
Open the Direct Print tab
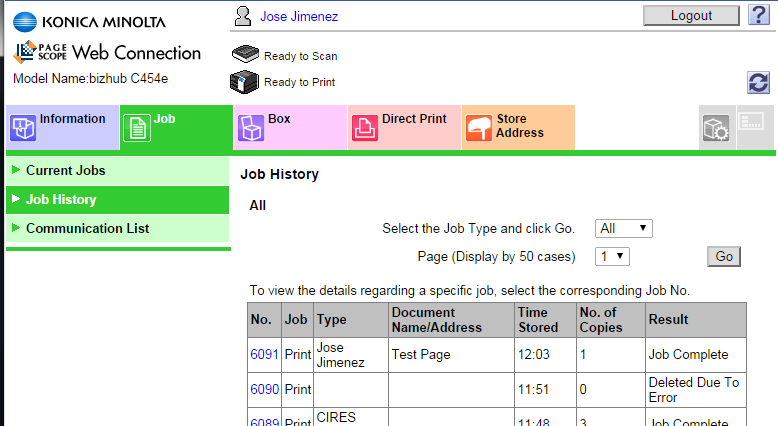click(x=404, y=127)
